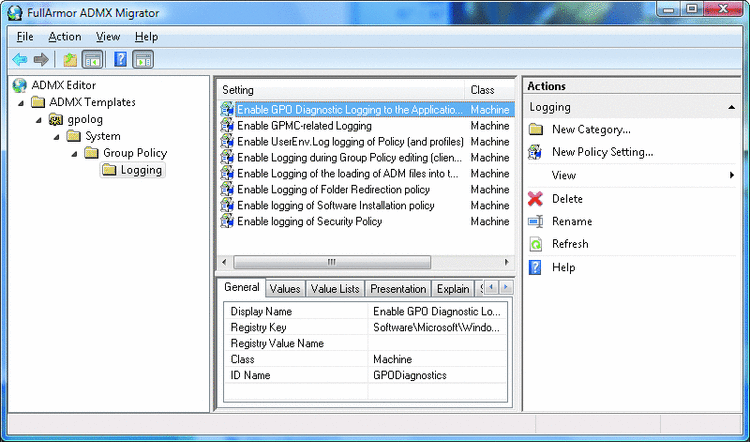Viewport: 750px width, 442px height.
Task: Expand the View submenu arrow
Action: [732, 175]
